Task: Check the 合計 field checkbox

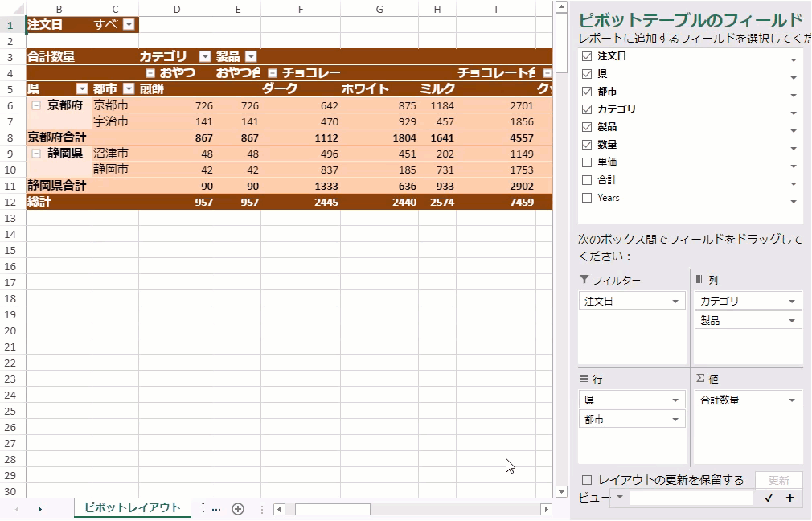Action: tap(587, 180)
